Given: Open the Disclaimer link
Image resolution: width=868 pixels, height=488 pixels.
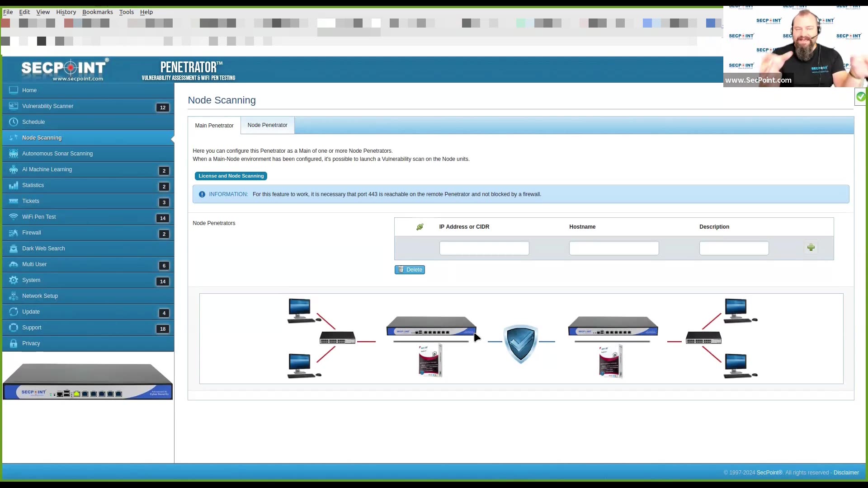Looking at the screenshot, I should click(x=846, y=472).
